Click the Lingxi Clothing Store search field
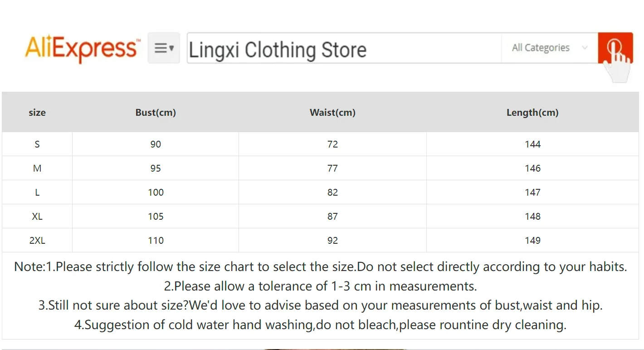This screenshot has height=350, width=644. 344,49
